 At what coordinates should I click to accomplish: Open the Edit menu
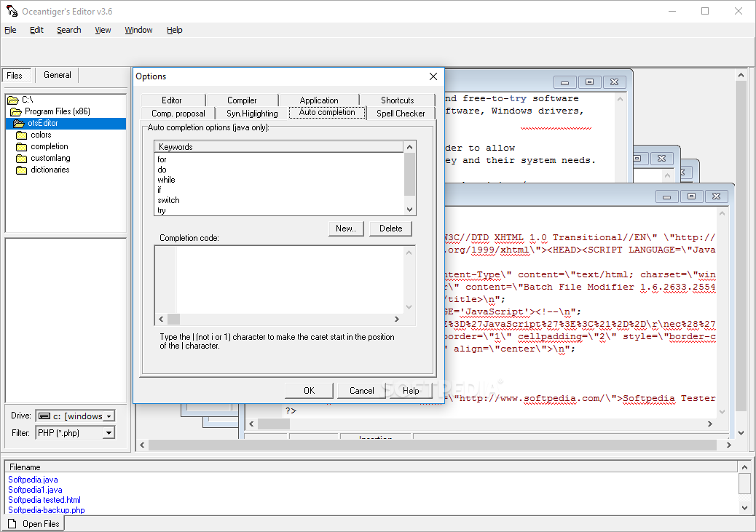click(36, 30)
